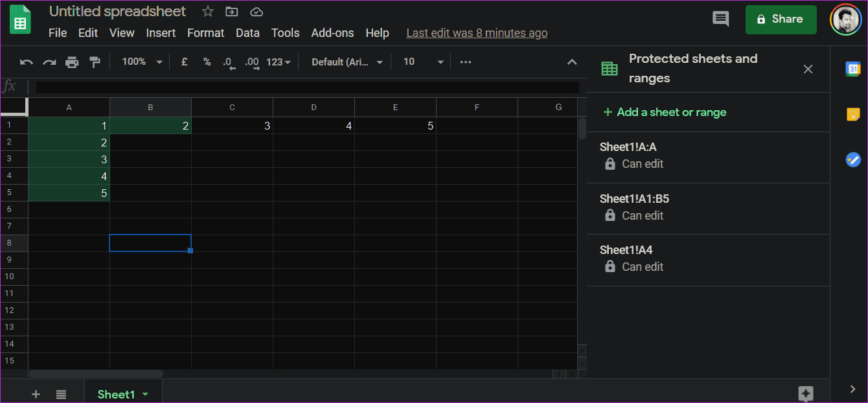Open the Help menu

[377, 32]
